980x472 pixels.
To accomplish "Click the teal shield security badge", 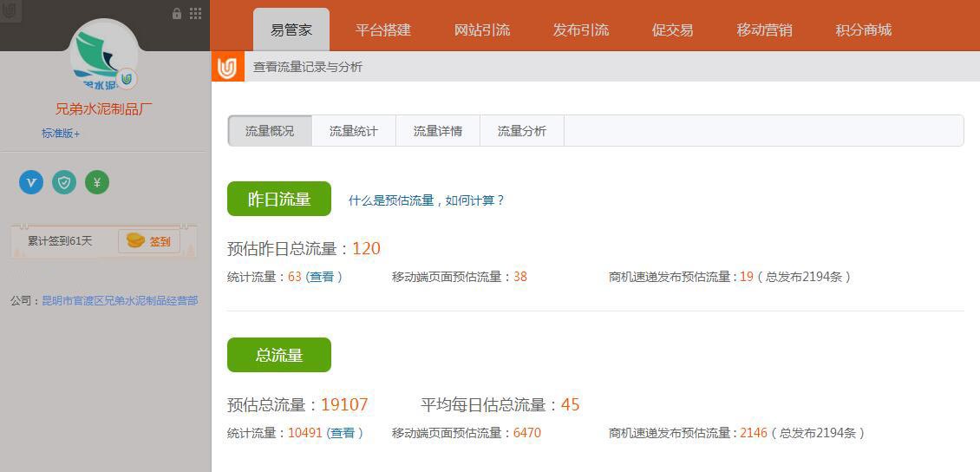I will point(64,182).
